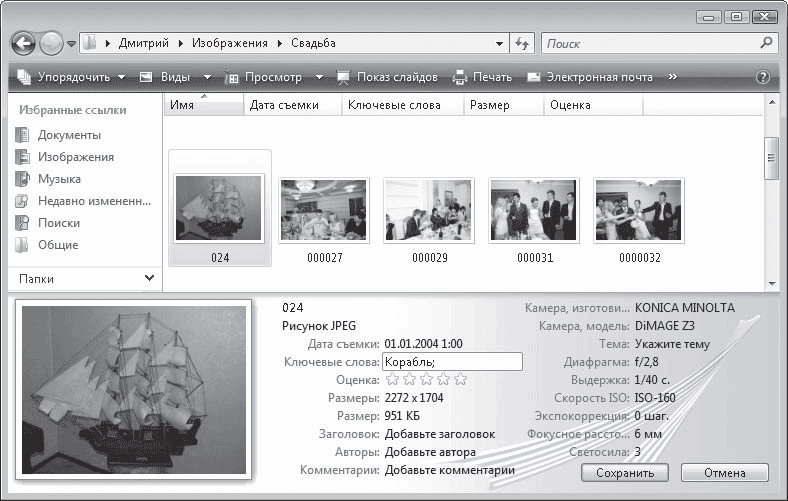The height and width of the screenshot is (501, 788).
Task: Click the Электронная почта toolbar icon
Action: [534, 77]
